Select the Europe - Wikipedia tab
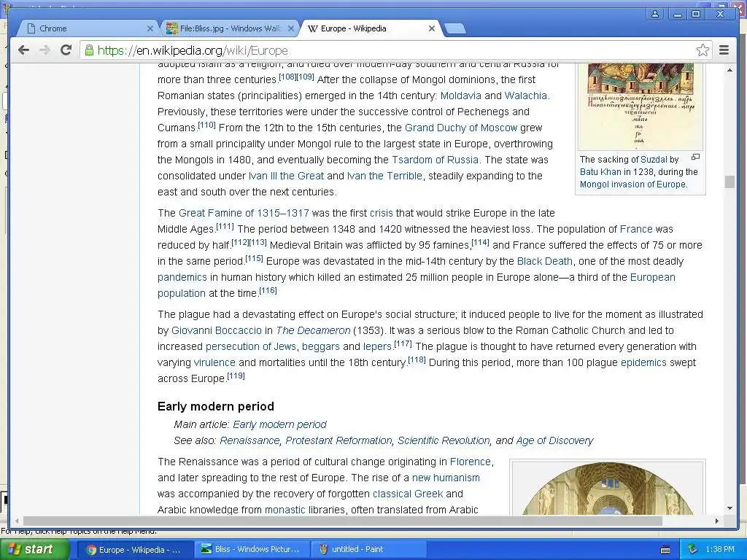Image resolution: width=747 pixels, height=560 pixels. [370, 28]
